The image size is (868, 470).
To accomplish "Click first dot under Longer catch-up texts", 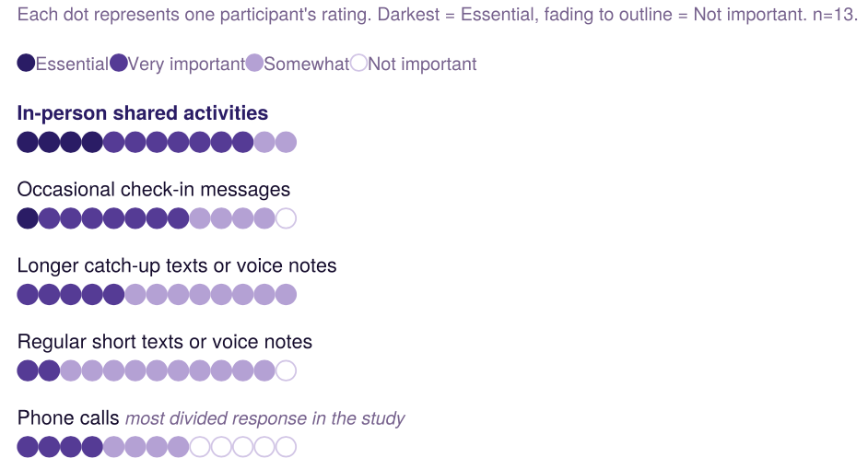I will [x=28, y=295].
